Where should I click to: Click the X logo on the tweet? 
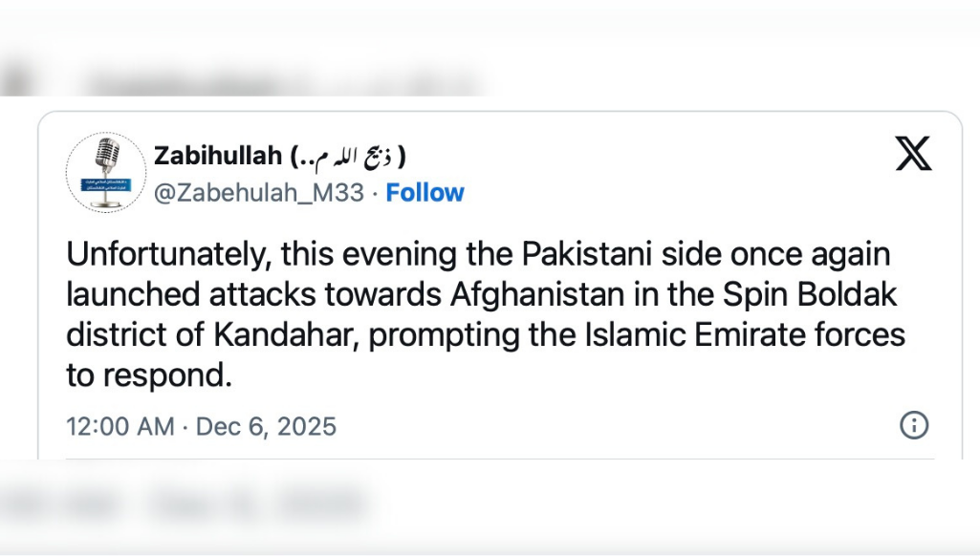click(x=913, y=154)
